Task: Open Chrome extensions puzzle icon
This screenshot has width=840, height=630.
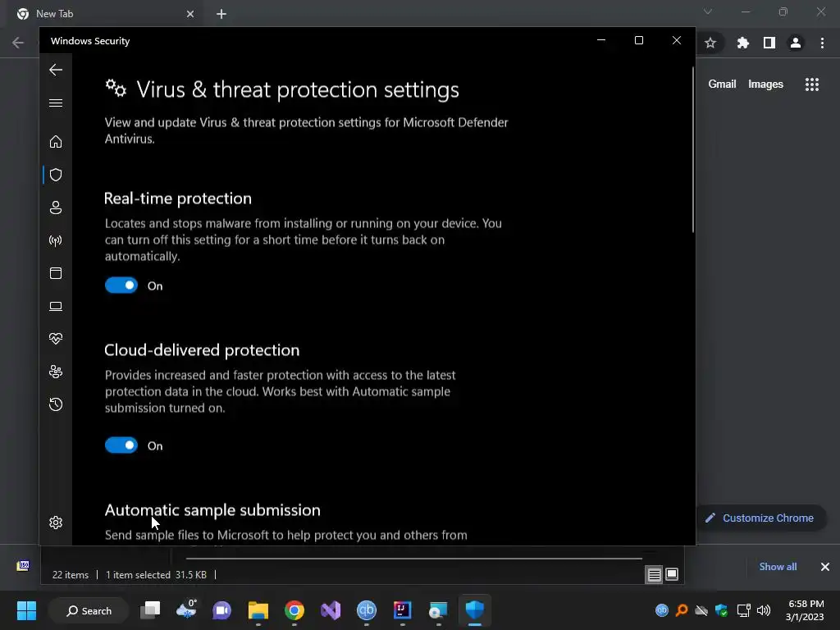Action: [742, 43]
